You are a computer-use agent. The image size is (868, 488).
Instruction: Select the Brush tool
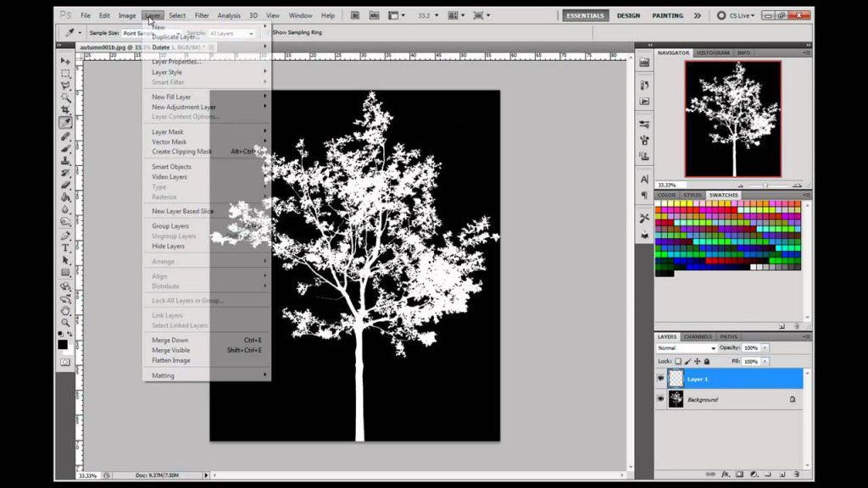[65, 148]
